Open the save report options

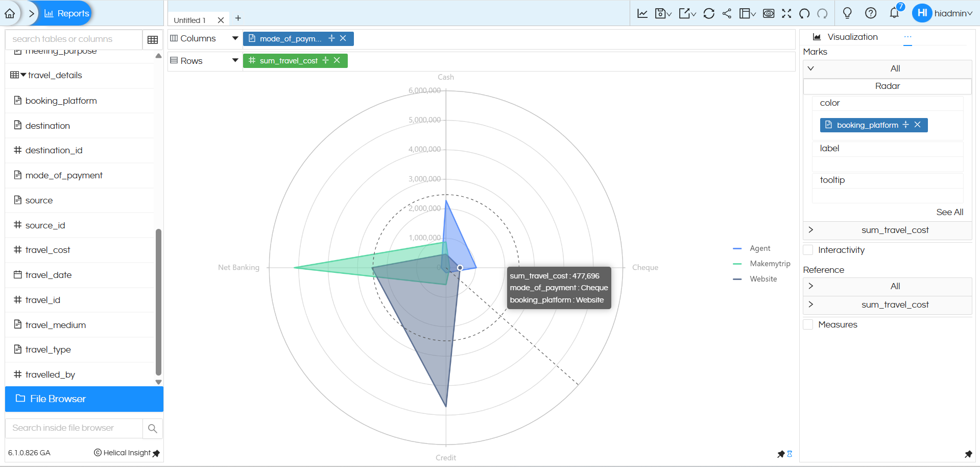click(x=662, y=13)
